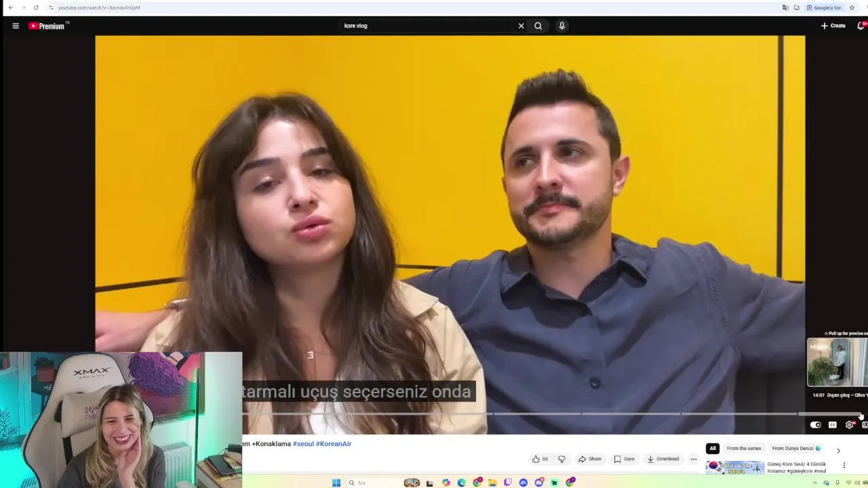Clear the 'kore vlog' search text
The width and height of the screenshot is (868, 488).
tap(521, 26)
